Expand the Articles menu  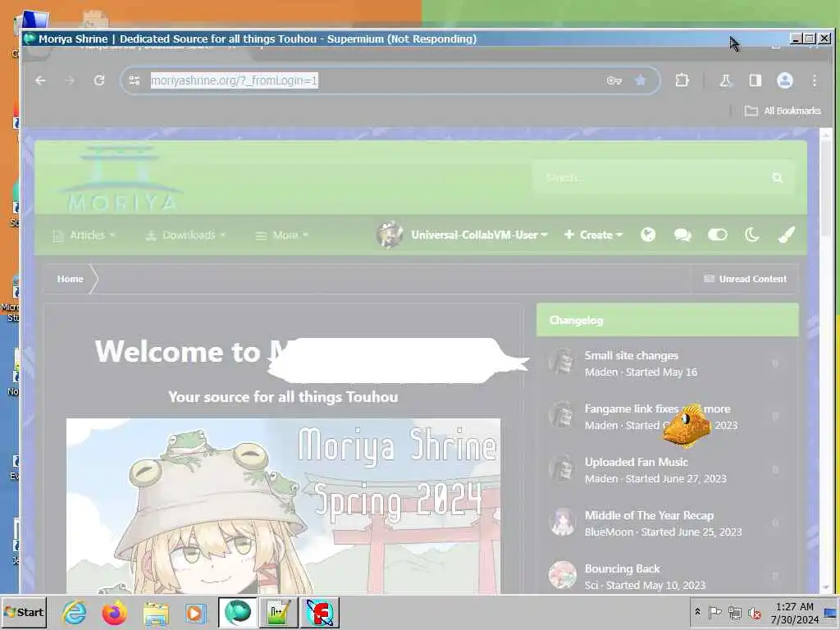[84, 235]
